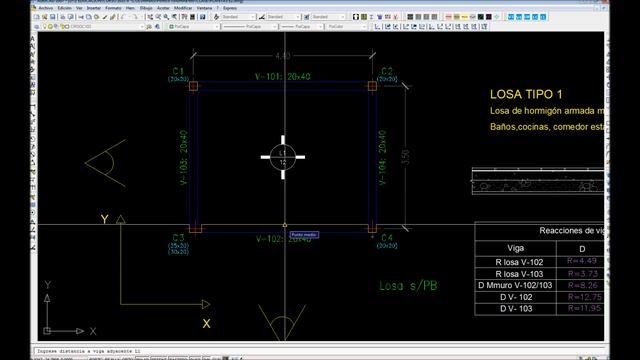
Task: Open the PorCapa lineweight dropdown
Action: pos(302,27)
